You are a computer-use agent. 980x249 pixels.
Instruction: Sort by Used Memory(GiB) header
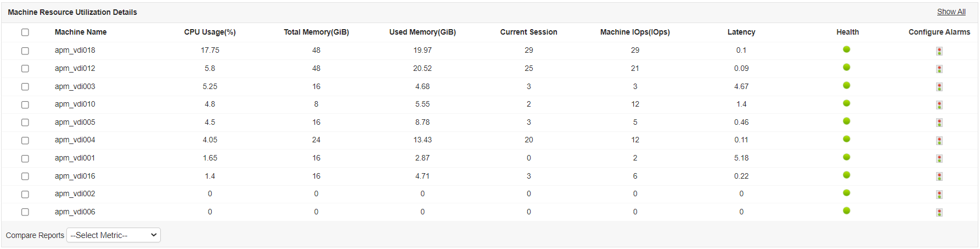pos(422,32)
